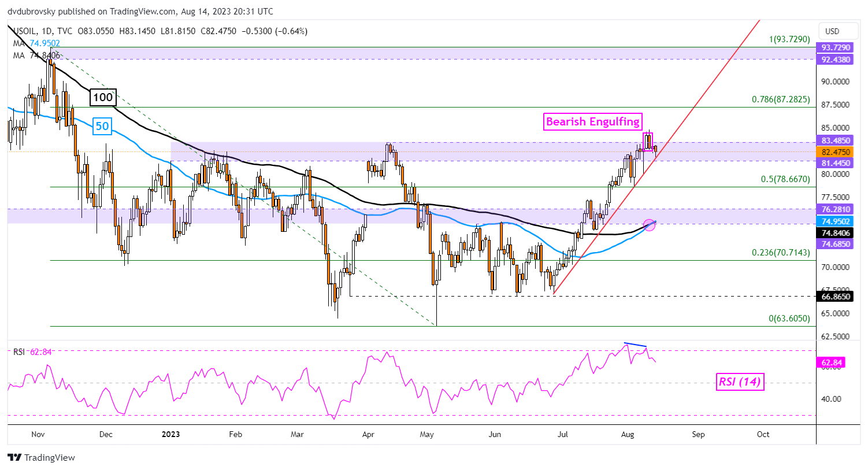Click the RSI 62.84 legend entry
Viewport: 868px width, 470px height.
tap(32, 351)
